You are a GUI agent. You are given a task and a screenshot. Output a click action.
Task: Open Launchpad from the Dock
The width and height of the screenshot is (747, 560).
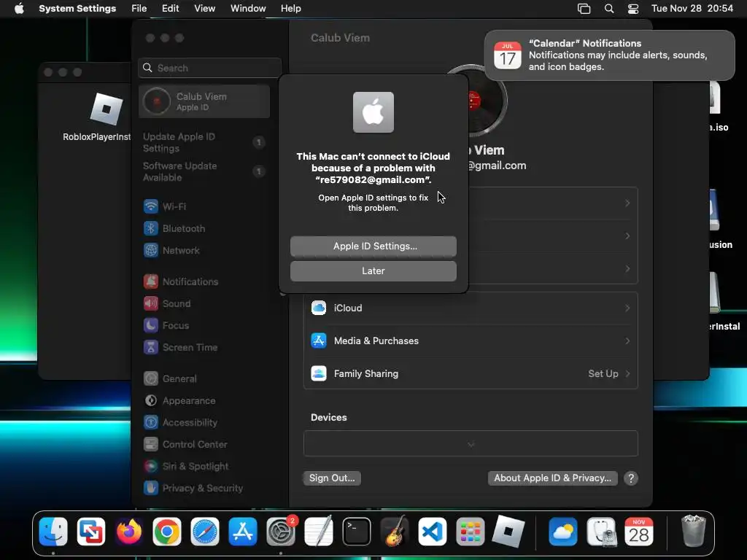[471, 532]
